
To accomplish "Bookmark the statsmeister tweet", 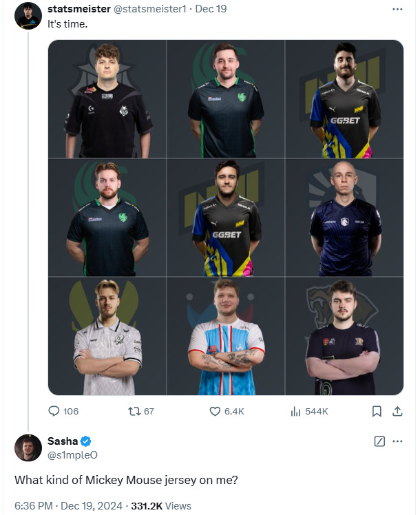I will [377, 411].
